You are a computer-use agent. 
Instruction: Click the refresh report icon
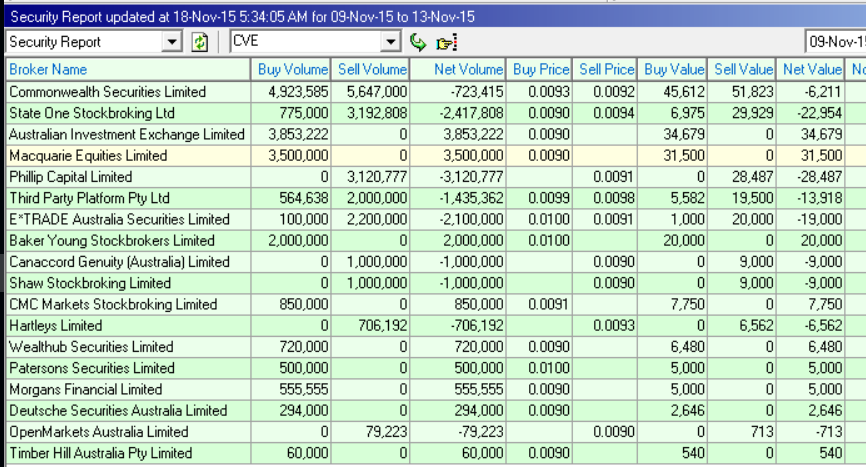click(199, 42)
